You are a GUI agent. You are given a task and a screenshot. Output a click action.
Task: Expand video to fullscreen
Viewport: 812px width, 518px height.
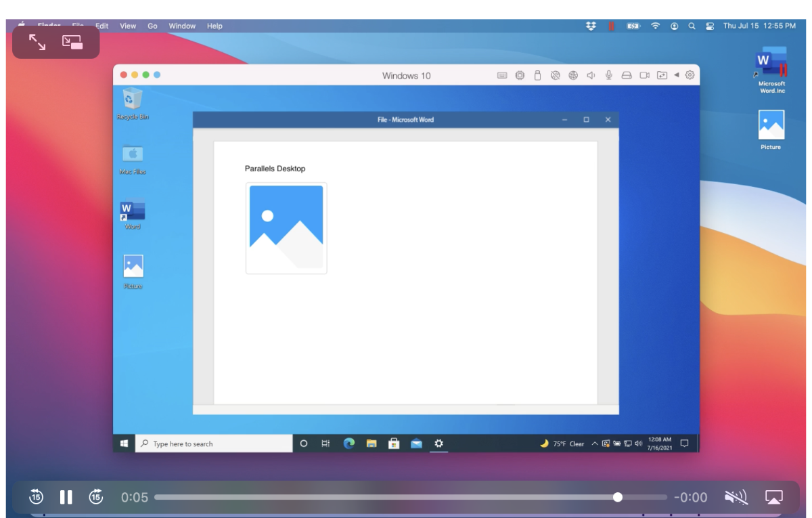(37, 43)
